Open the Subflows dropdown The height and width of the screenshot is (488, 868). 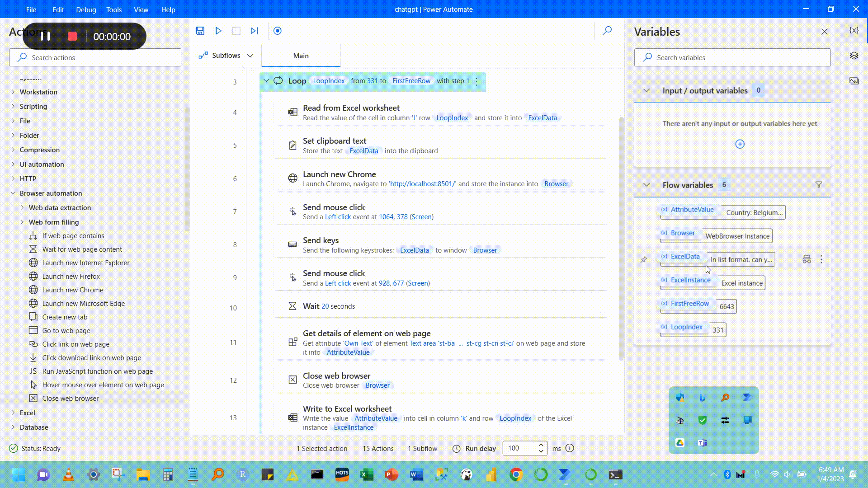pyautogui.click(x=226, y=56)
